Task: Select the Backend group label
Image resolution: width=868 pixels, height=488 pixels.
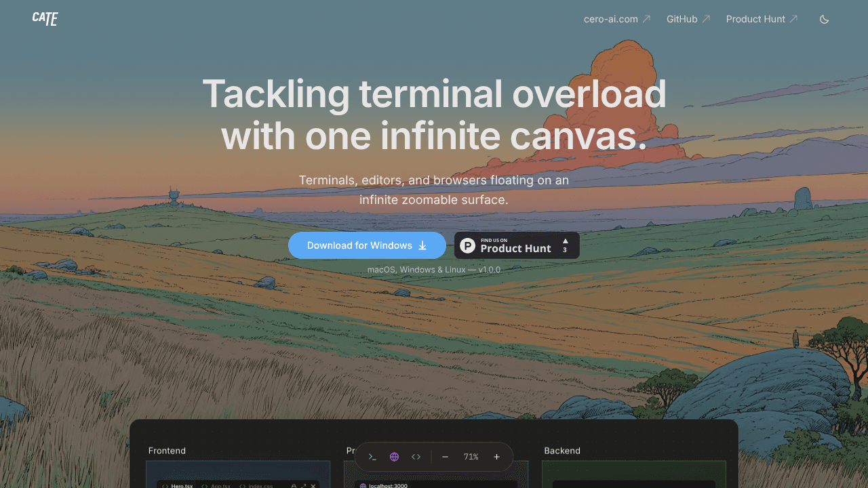Action: pos(562,451)
